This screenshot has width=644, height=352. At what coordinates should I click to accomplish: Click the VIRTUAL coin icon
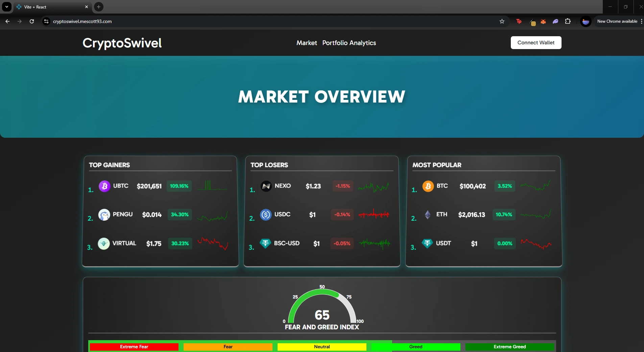104,244
